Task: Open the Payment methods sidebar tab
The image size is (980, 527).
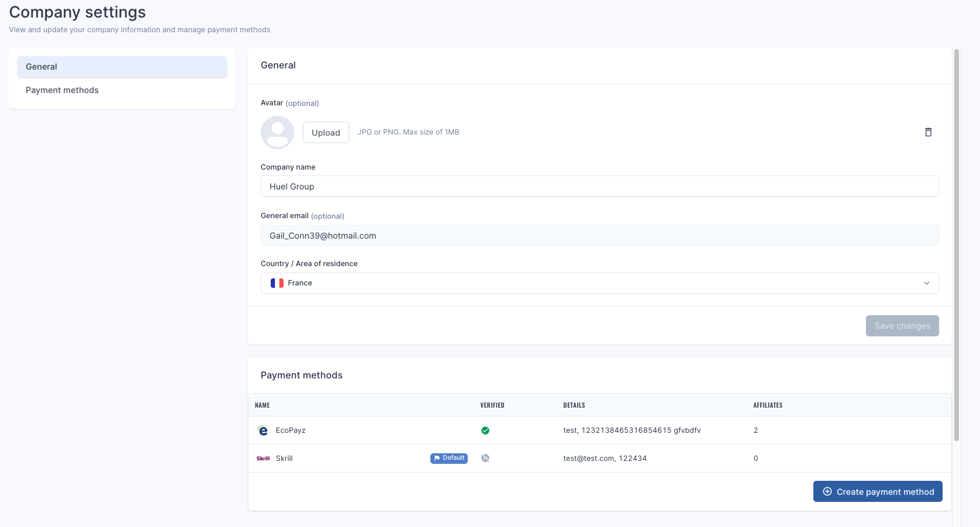Action: (122, 90)
